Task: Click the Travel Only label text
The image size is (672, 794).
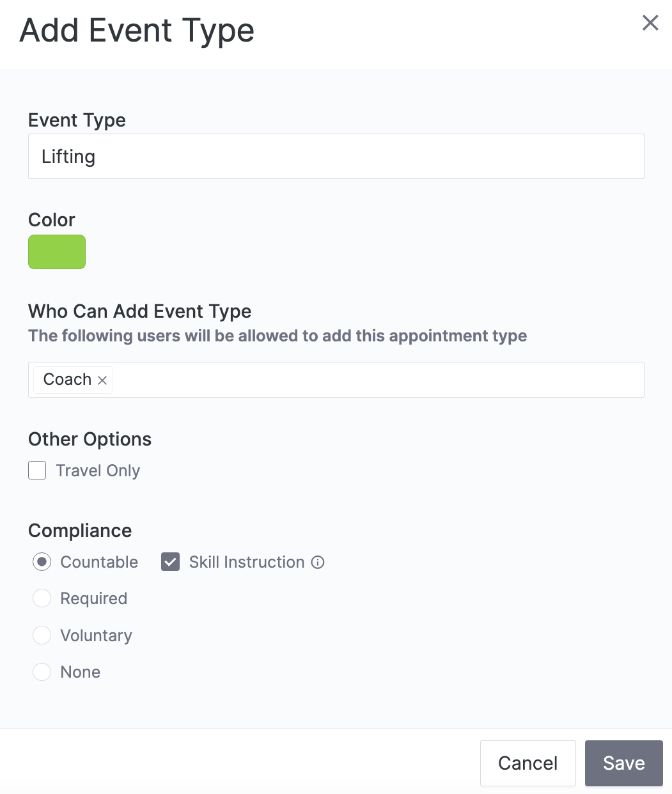Action: coord(98,471)
